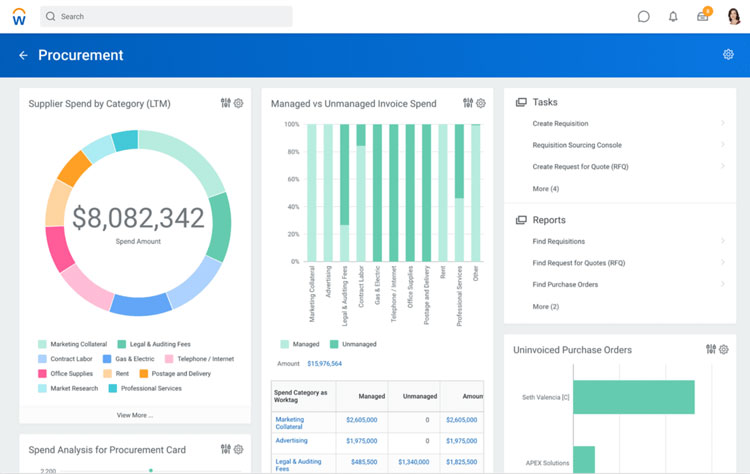The width and height of the screenshot is (750, 474).
Task: Click the Workday logo home icon
Action: (x=19, y=16)
